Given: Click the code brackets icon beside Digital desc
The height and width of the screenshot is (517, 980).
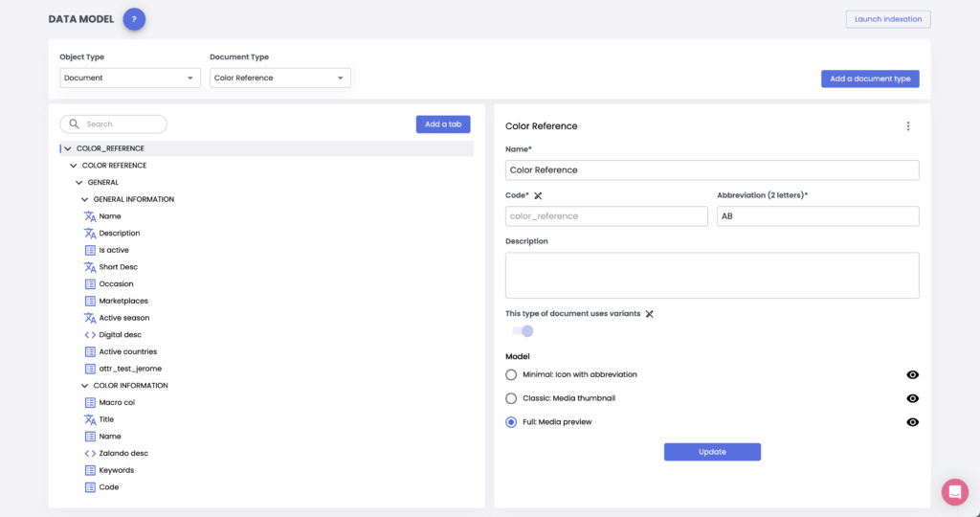Looking at the screenshot, I should (x=90, y=335).
